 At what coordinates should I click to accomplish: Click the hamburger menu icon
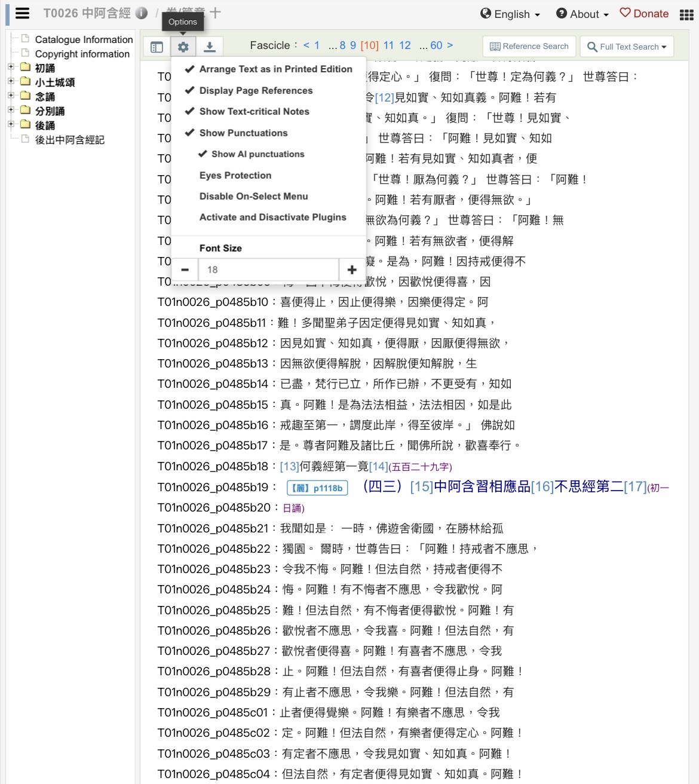22,13
